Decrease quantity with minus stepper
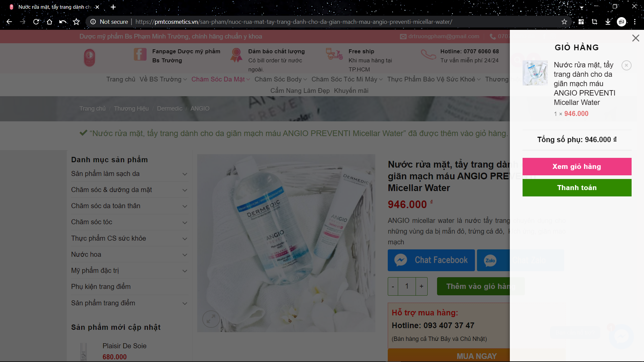The image size is (644, 362). [x=393, y=286]
